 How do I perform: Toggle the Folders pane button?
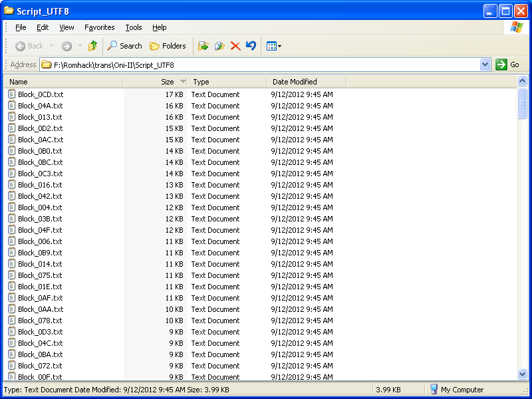[x=168, y=46]
